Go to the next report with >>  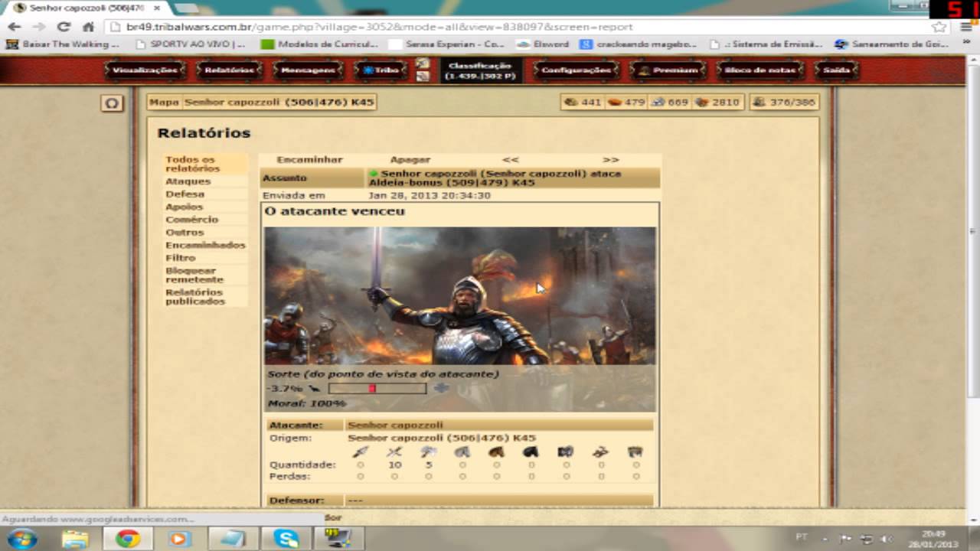[610, 160]
